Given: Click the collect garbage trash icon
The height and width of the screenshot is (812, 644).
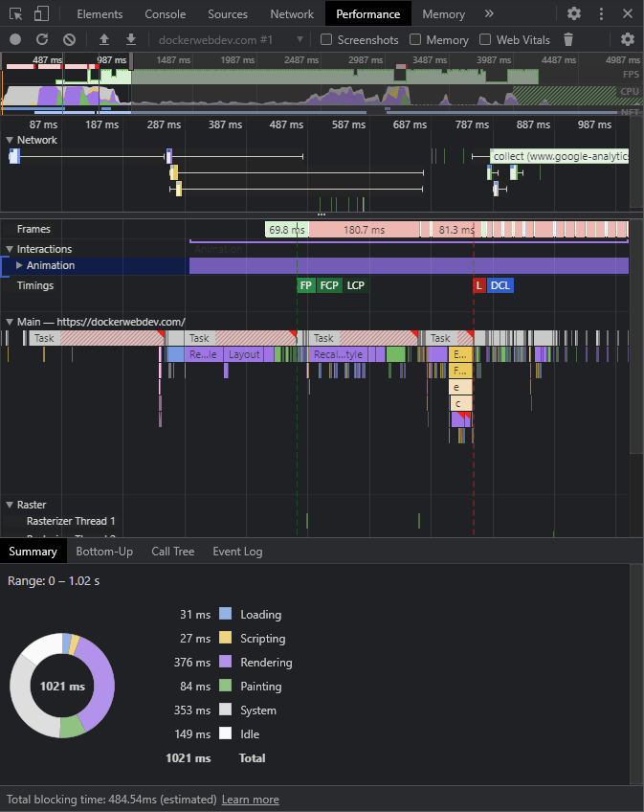Looking at the screenshot, I should pos(568,39).
